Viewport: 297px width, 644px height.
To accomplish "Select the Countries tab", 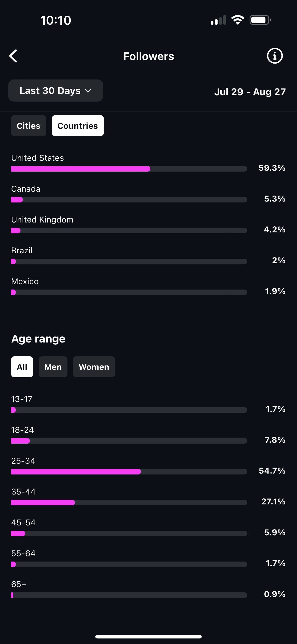I will [x=78, y=126].
